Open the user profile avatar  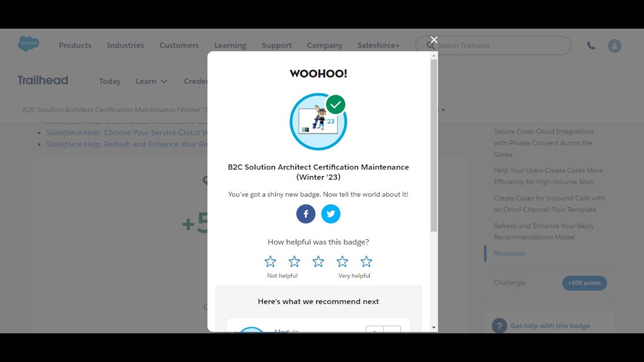click(x=614, y=46)
